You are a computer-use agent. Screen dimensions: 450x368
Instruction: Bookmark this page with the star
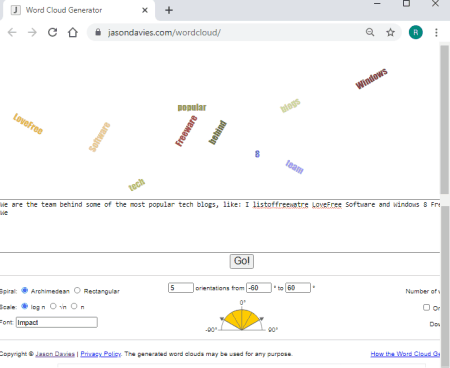click(390, 32)
